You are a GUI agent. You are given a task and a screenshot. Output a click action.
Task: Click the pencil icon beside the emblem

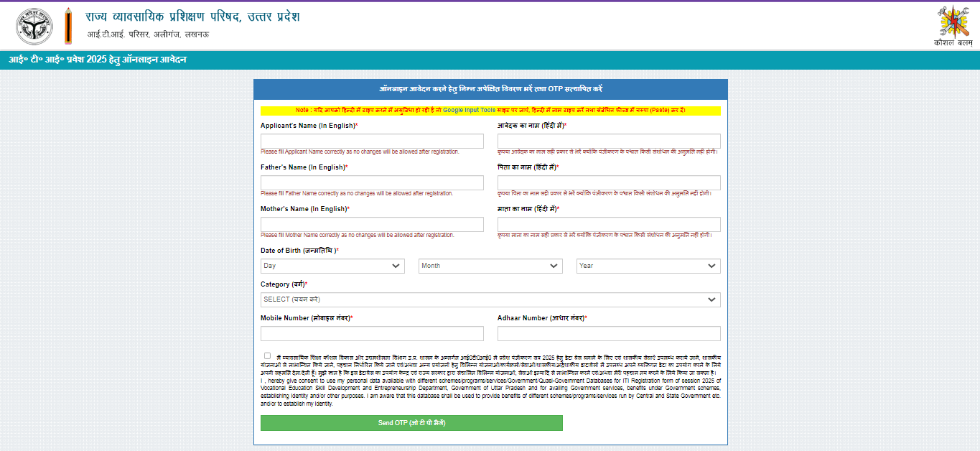68,25
